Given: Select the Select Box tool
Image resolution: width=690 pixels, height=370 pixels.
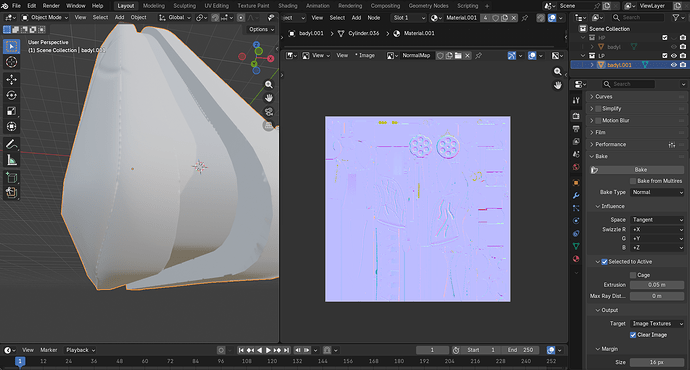Looking at the screenshot, I should (11, 46).
